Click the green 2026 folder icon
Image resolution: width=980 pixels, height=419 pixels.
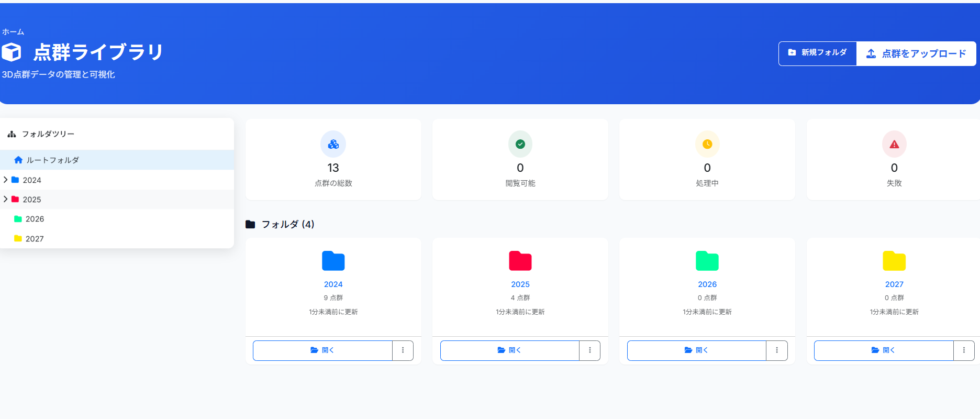(707, 261)
